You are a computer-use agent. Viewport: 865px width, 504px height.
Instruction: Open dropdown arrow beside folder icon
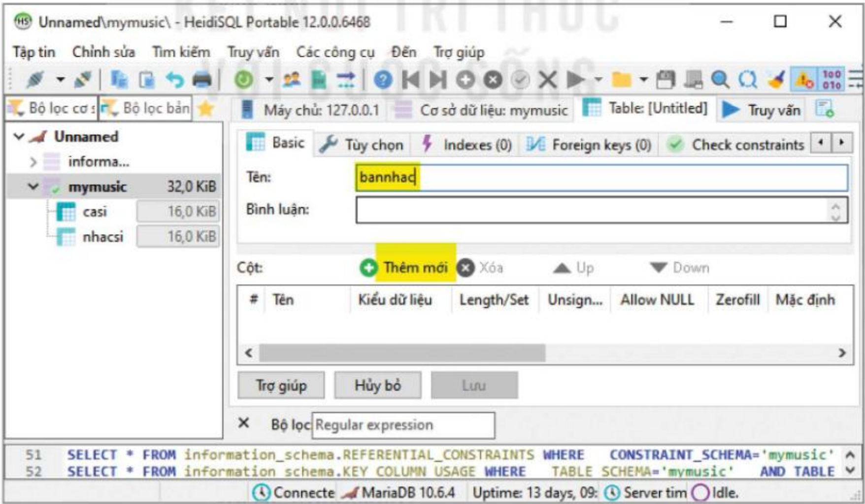click(x=643, y=79)
